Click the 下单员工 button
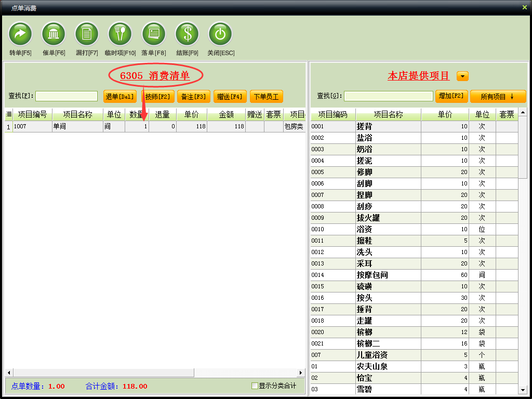The width and height of the screenshot is (532, 399). coord(267,96)
